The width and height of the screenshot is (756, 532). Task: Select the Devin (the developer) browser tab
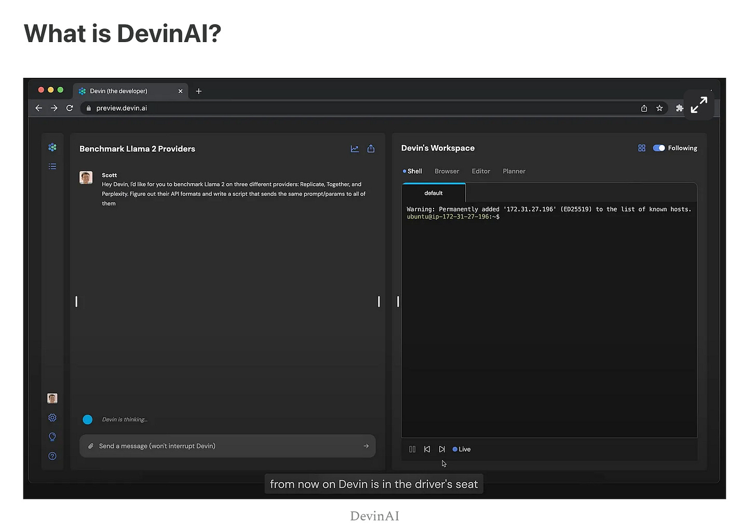coord(131,91)
